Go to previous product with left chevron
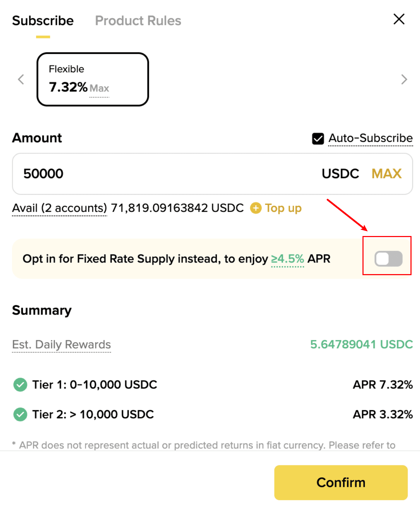 coord(21,79)
